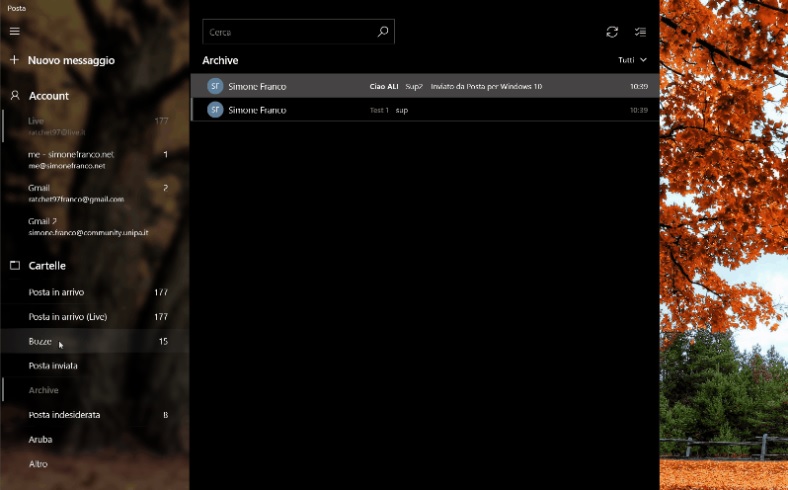Image resolution: width=788 pixels, height=490 pixels.
Task: Click the Account person icon
Action: 14,96
